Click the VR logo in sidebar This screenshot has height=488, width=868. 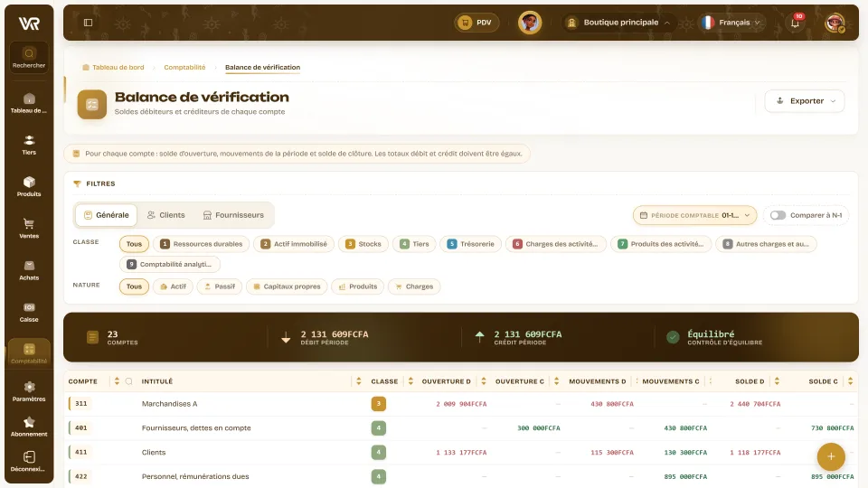pyautogui.click(x=29, y=23)
